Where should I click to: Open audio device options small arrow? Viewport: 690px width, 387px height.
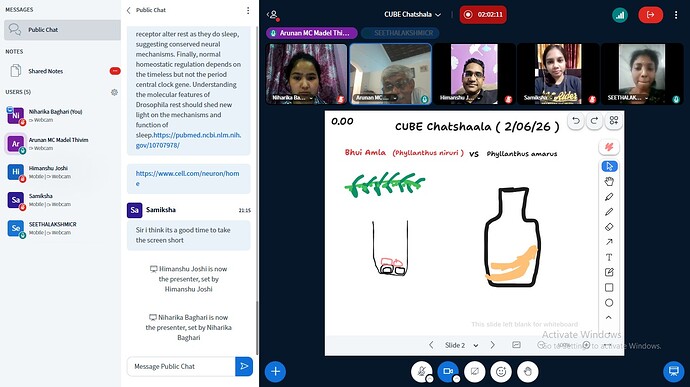click(429, 379)
